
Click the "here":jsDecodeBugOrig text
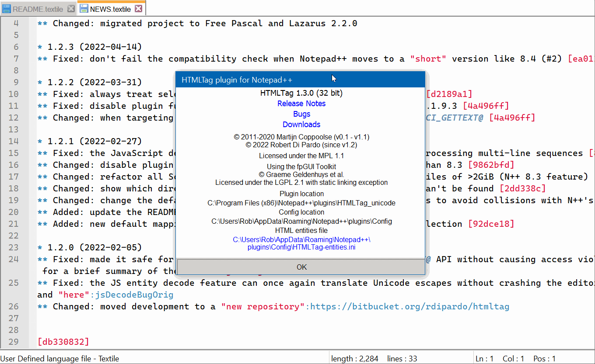click(116, 295)
